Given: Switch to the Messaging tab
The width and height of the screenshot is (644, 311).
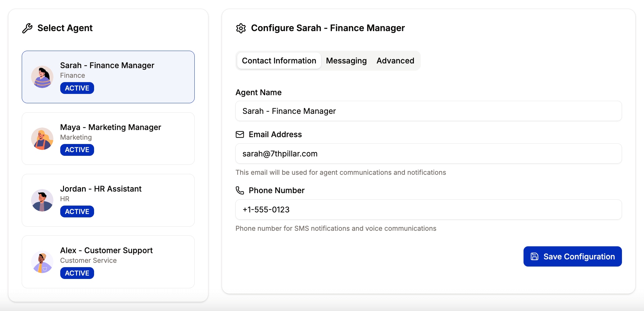Looking at the screenshot, I should [x=346, y=61].
